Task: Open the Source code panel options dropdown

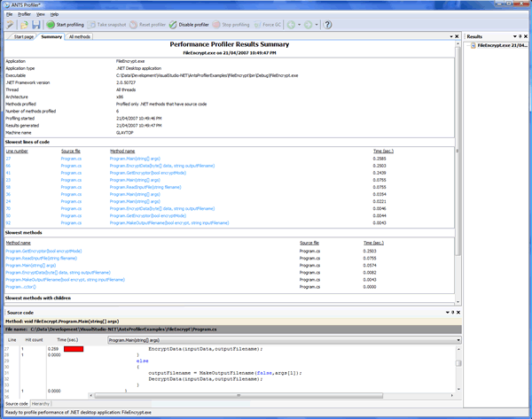Action: [447, 313]
